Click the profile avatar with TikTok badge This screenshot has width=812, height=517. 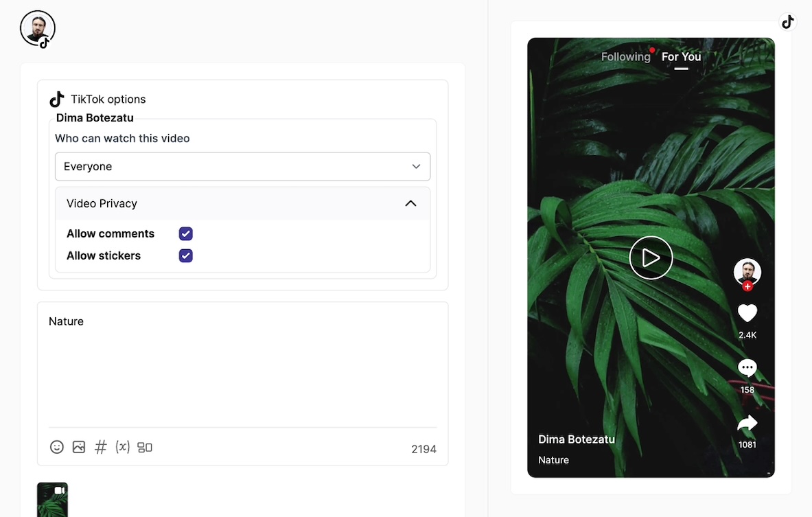click(x=37, y=28)
